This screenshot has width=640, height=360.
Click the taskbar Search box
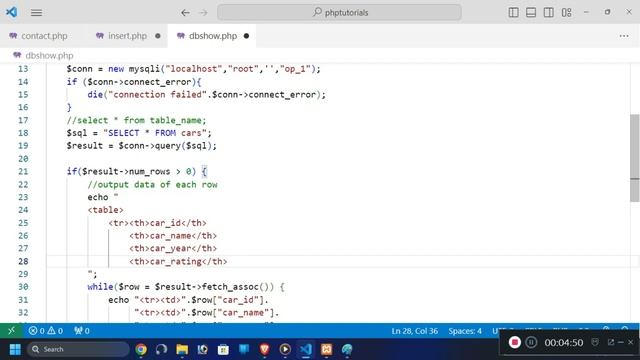pos(78,349)
